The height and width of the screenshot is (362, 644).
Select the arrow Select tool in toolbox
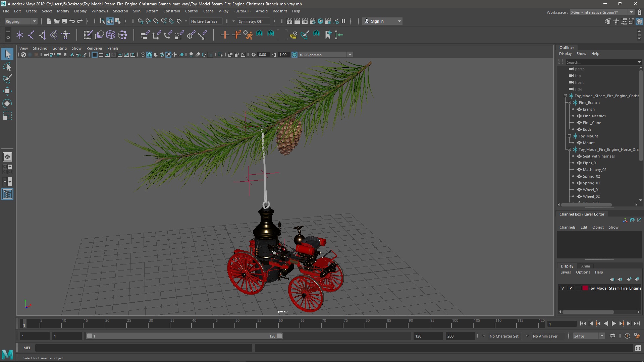click(x=7, y=54)
